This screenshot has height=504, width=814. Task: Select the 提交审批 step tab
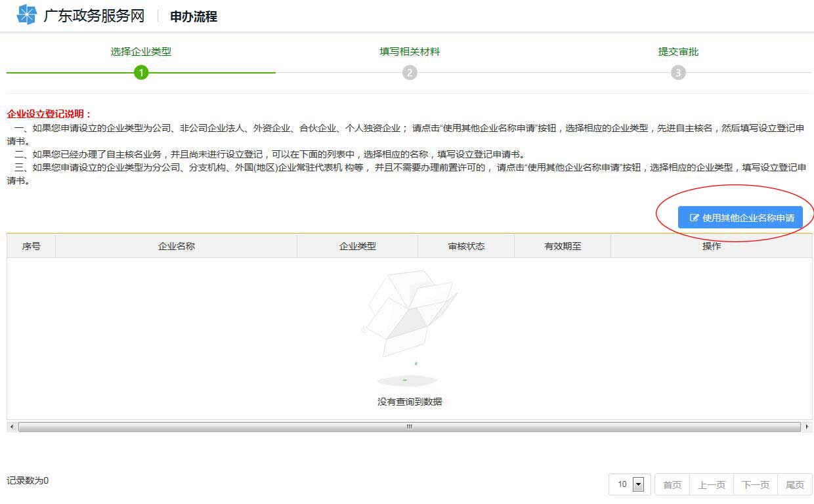click(678, 51)
